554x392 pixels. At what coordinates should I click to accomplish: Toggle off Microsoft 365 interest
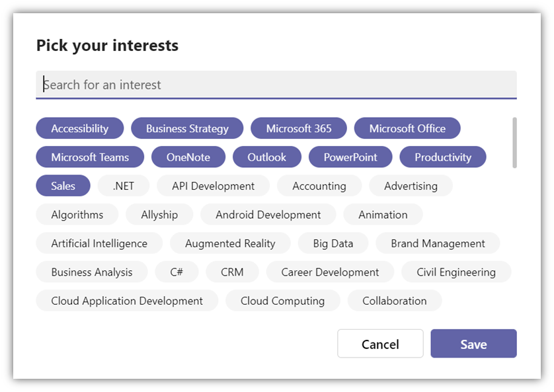(299, 128)
